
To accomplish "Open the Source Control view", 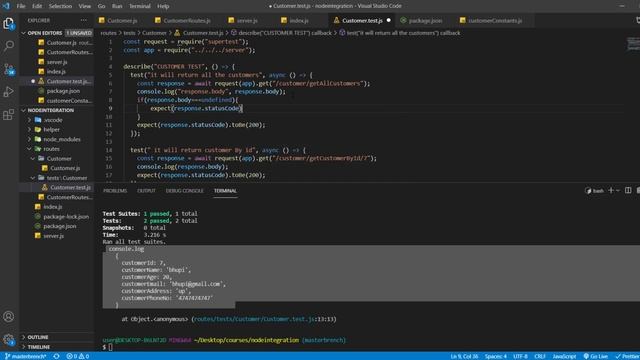I will tap(9, 69).
